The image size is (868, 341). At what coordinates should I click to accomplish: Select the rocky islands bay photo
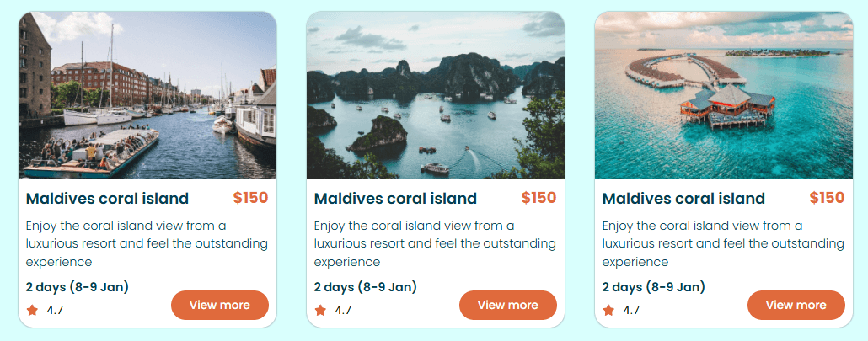click(x=436, y=95)
